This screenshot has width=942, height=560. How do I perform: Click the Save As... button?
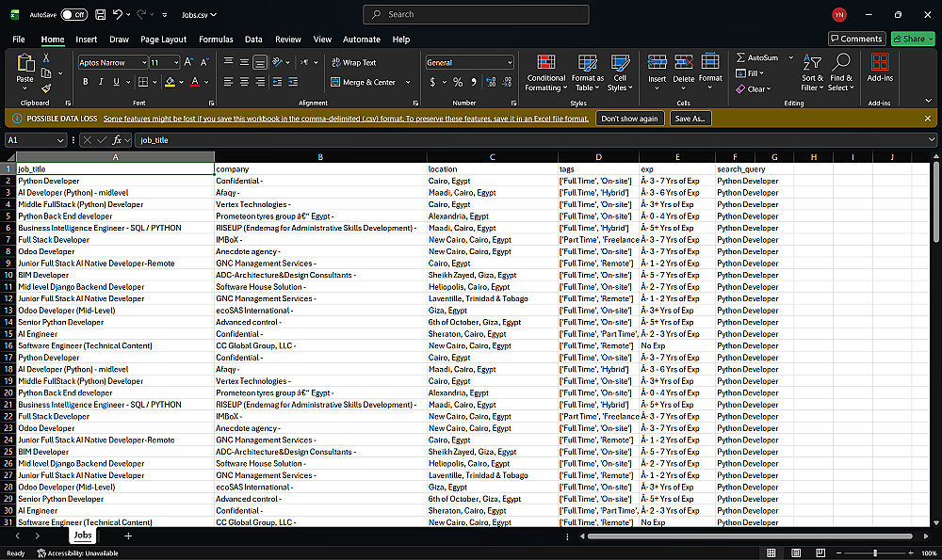(690, 119)
